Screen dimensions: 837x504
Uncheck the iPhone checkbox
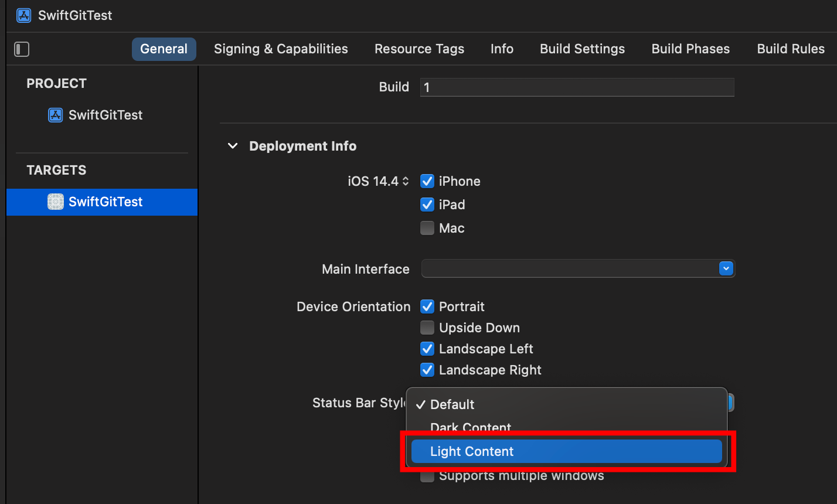pyautogui.click(x=427, y=182)
